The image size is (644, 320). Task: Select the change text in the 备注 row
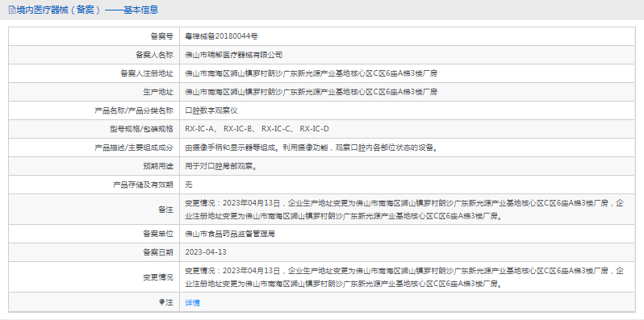pyautogui.click(x=404, y=210)
